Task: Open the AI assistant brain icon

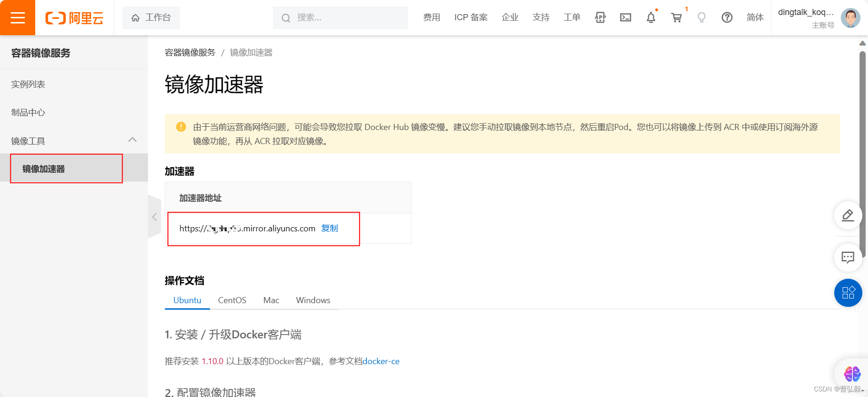Action: [x=852, y=374]
